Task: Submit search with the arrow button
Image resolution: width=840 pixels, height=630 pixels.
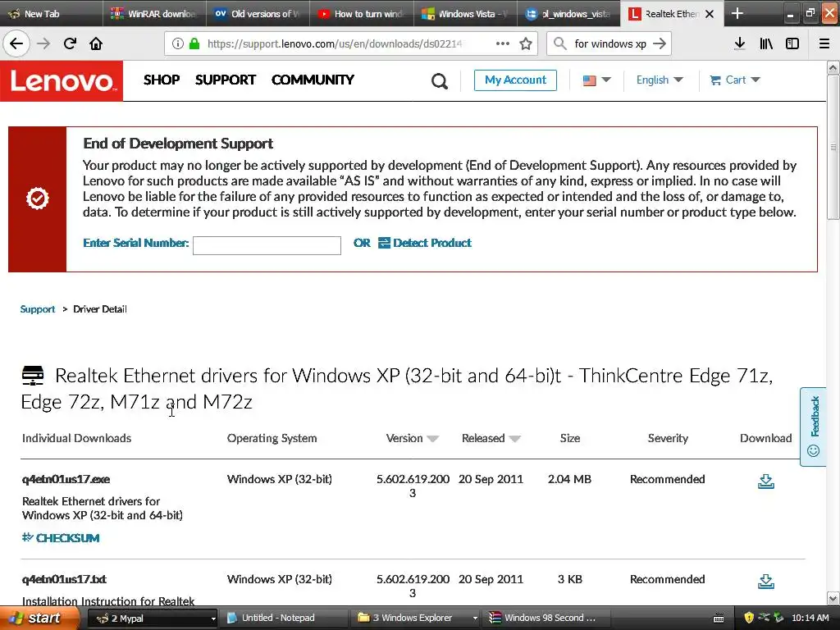Action: pos(660,43)
